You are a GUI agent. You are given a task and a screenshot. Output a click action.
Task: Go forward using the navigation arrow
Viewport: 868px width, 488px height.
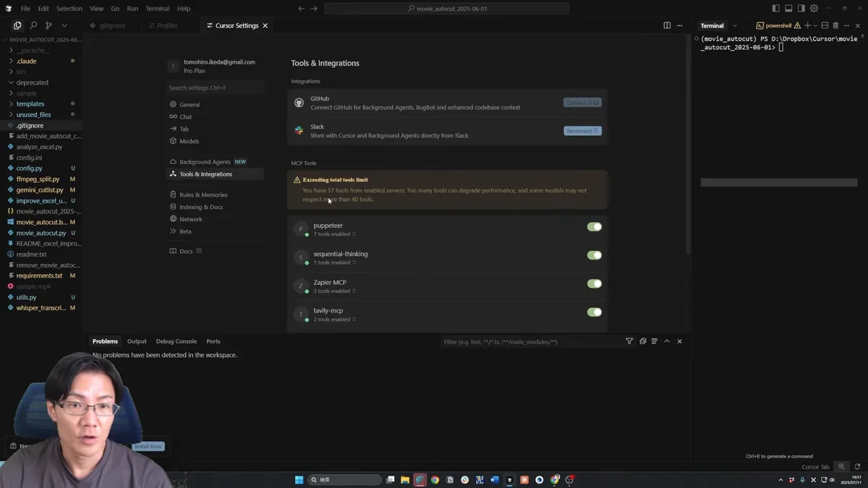[314, 9]
